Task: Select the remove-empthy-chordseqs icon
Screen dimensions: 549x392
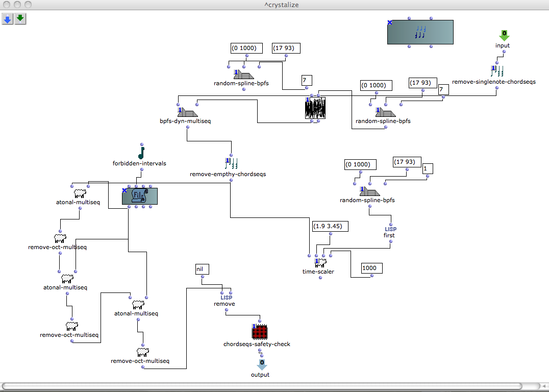Action: click(231, 164)
